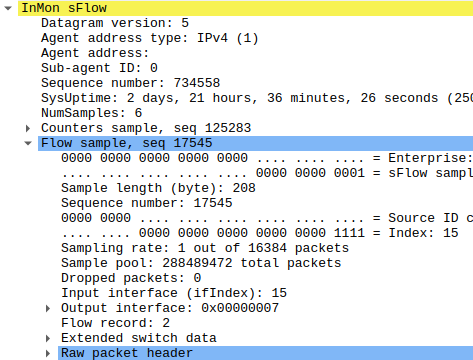Select the Sample pool total packets row
The image size is (473, 360).
pyautogui.click(x=201, y=263)
